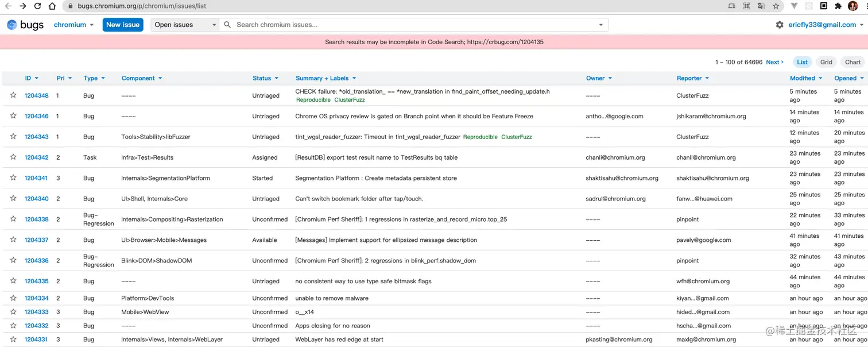Click the New issue button
The width and height of the screenshot is (868, 347).
pyautogui.click(x=123, y=25)
